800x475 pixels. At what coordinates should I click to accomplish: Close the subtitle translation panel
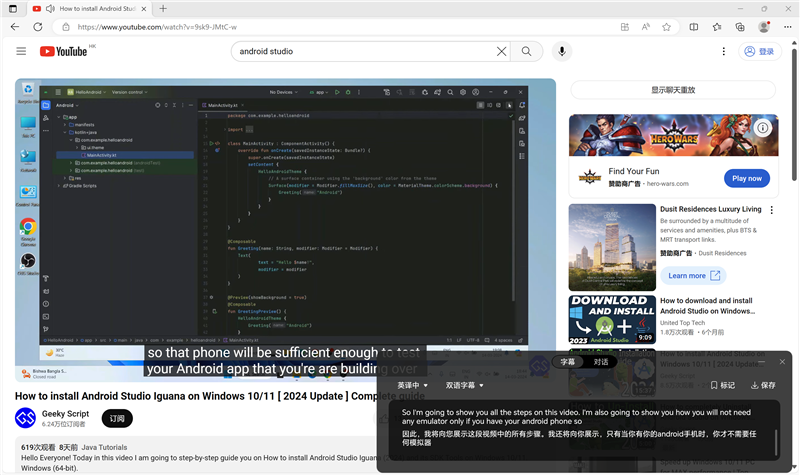point(782,362)
